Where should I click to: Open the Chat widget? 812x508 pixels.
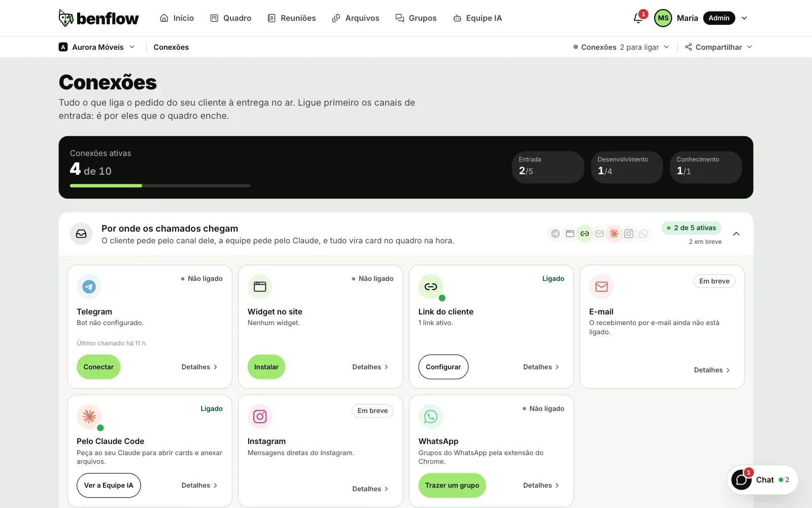(x=762, y=480)
